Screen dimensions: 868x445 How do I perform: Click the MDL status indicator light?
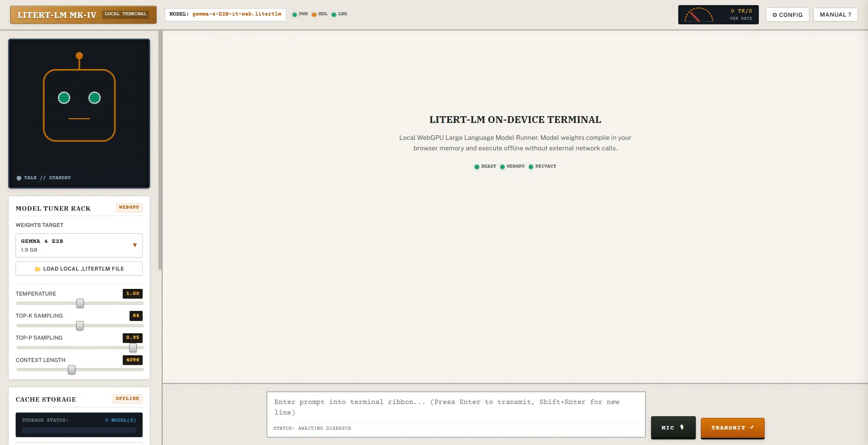(314, 15)
